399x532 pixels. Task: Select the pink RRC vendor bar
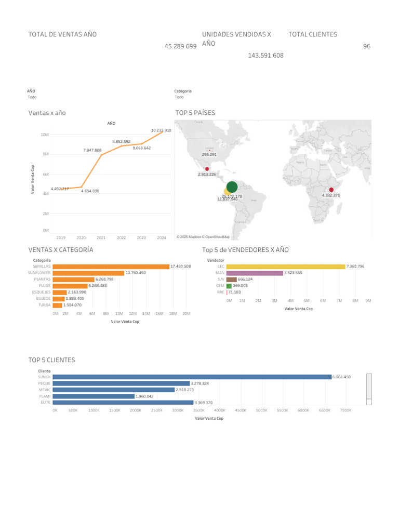[227, 292]
